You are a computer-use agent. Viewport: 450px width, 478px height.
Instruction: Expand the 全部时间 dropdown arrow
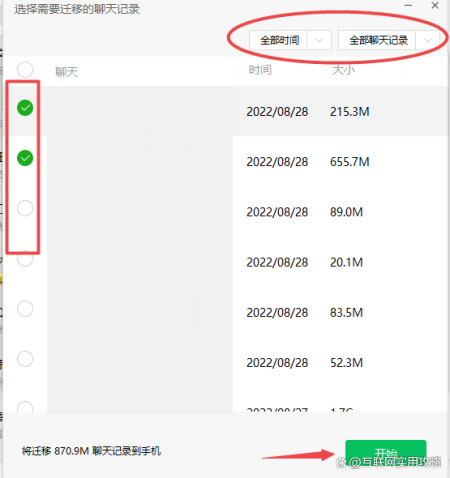click(319, 40)
